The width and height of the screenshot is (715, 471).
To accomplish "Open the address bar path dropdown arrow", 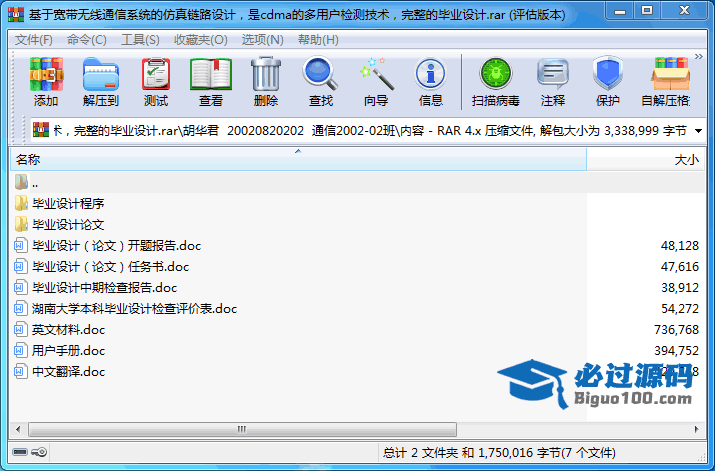I will (697, 130).
